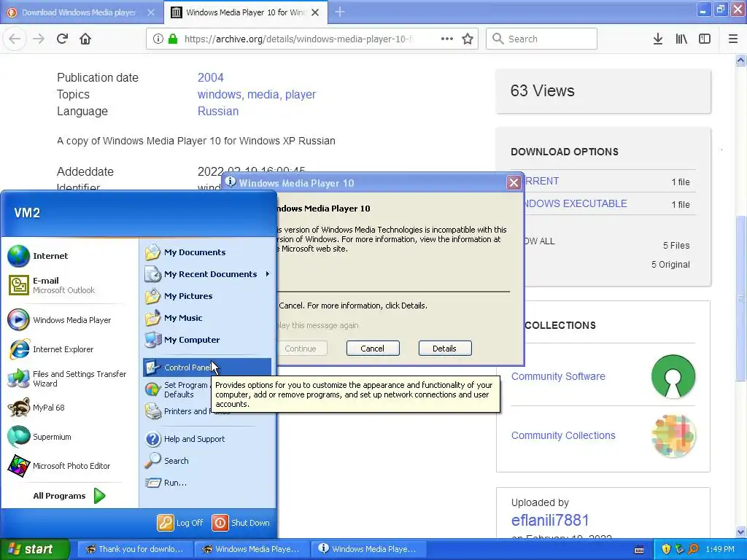Open Community Software collection link

558,376
